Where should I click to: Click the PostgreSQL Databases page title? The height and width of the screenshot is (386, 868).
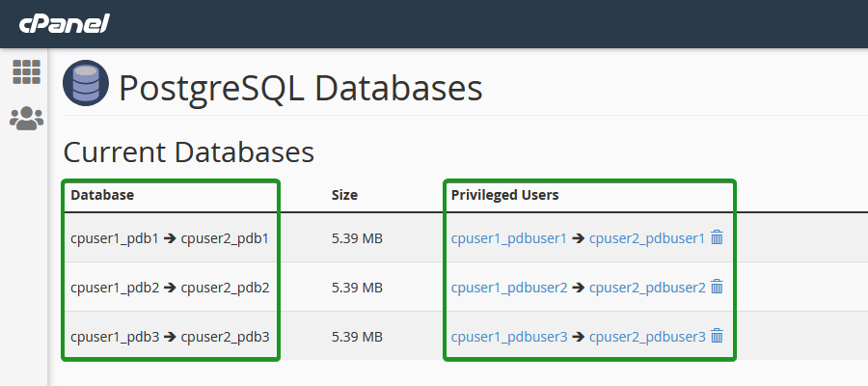301,89
